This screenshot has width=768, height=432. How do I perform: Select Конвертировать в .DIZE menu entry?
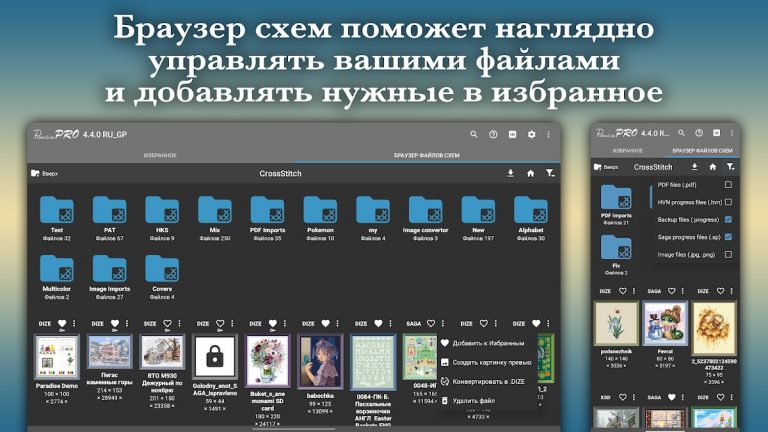click(x=488, y=382)
